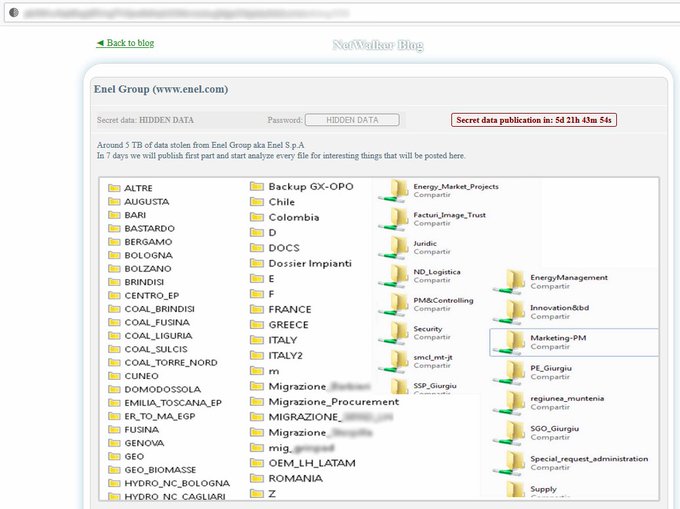This screenshot has height=509, width=680.
Task: Select the COAL_TORRE_NORD folder name
Action: coord(171,362)
